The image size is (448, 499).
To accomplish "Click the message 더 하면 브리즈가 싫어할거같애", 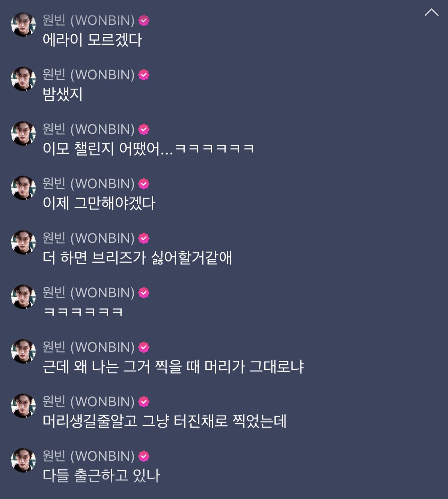I will [137, 258].
